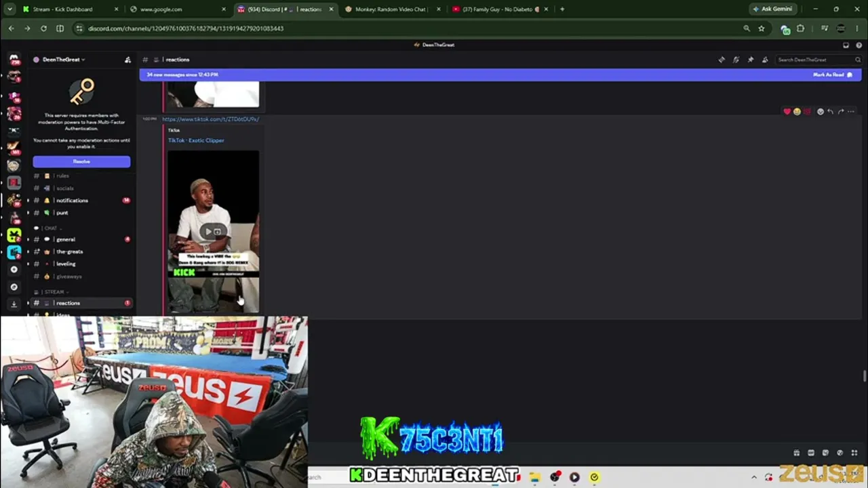Open the general channel
Image resolution: width=868 pixels, height=488 pixels.
point(81,239)
